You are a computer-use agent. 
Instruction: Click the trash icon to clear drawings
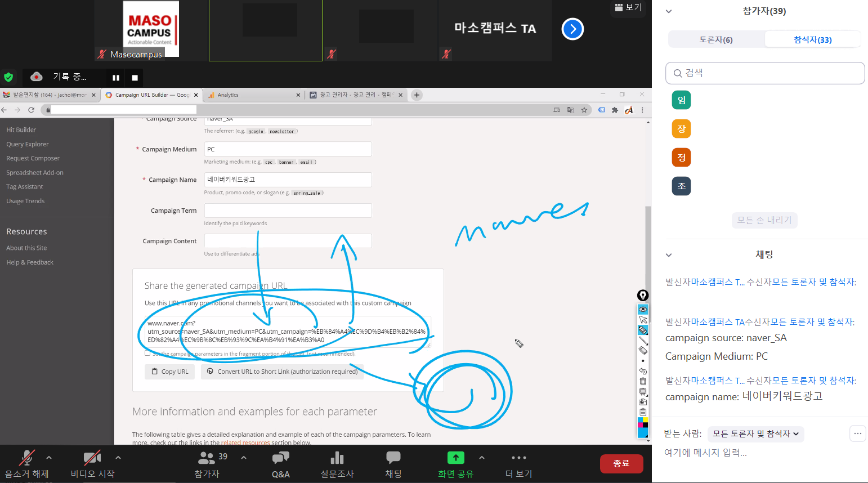point(643,381)
